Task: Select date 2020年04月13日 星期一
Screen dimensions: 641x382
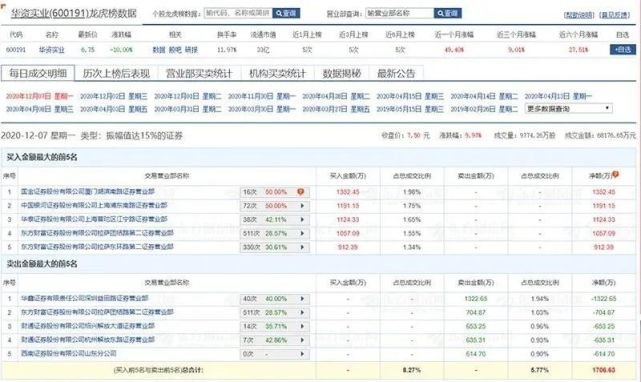Action: click(558, 96)
